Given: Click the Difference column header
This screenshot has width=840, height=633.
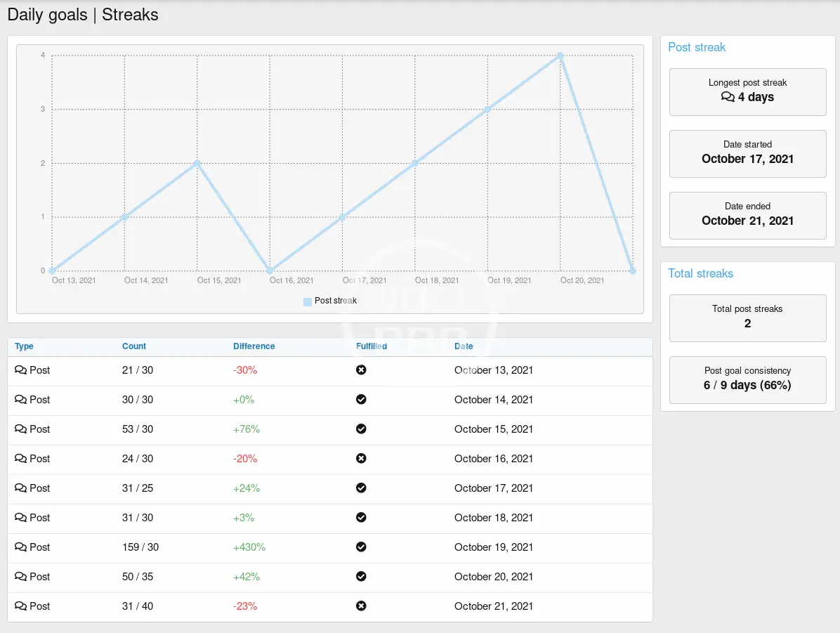Looking at the screenshot, I should click(254, 346).
